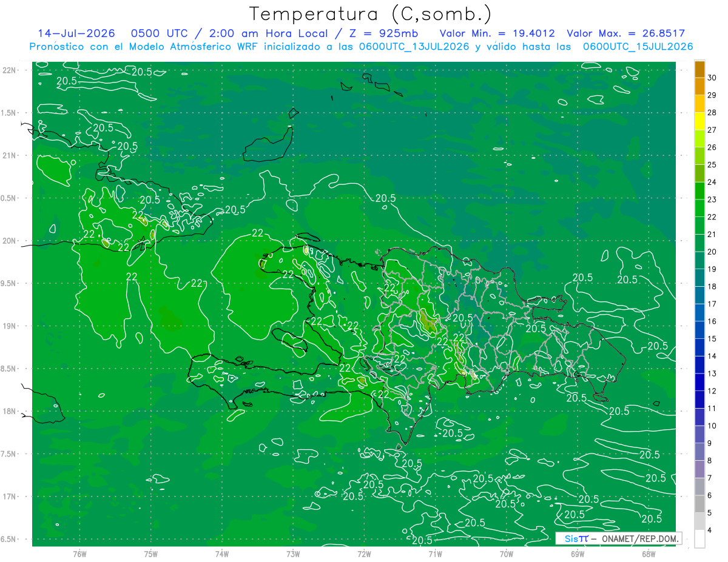The image size is (728, 562).
Task: Click the '21' color scale label
Action: click(x=712, y=234)
